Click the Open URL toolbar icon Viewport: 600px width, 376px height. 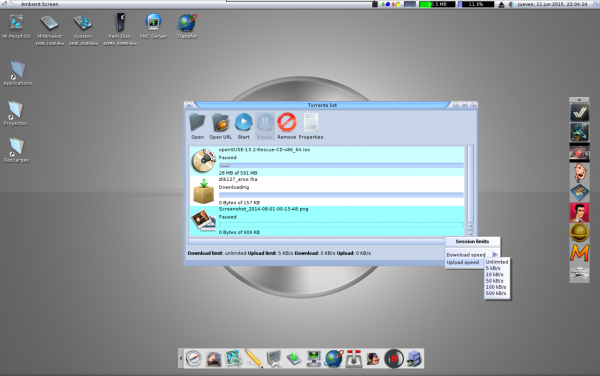[x=220, y=126]
